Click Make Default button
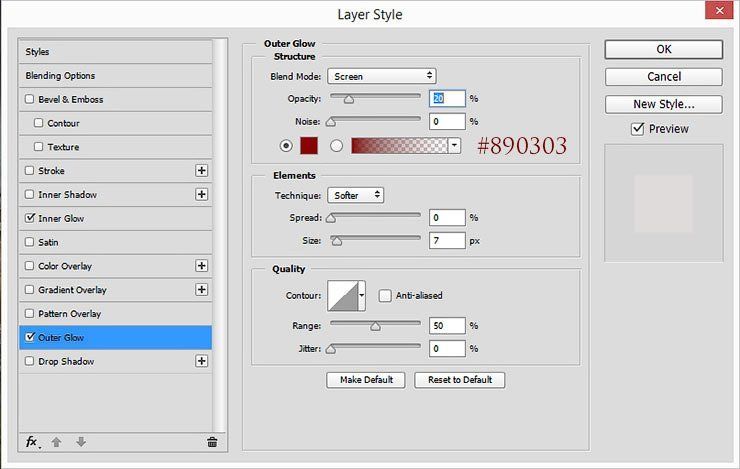Viewport: 740px width, 469px height. (366, 380)
